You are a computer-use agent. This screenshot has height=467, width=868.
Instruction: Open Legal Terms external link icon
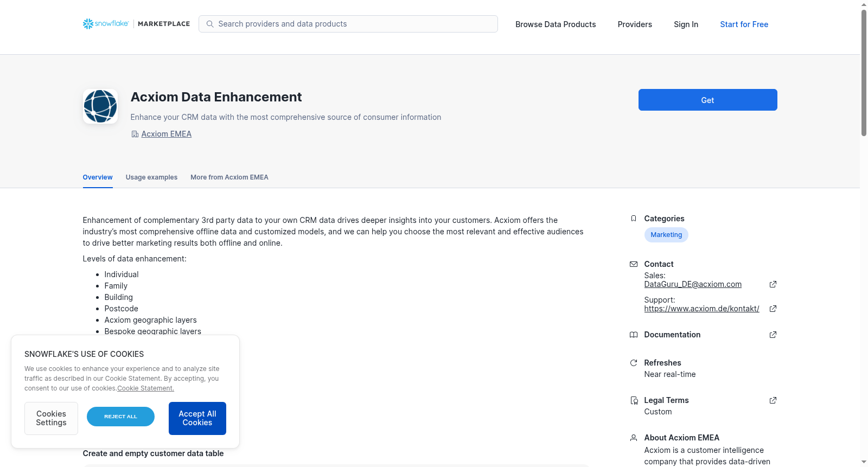click(773, 400)
